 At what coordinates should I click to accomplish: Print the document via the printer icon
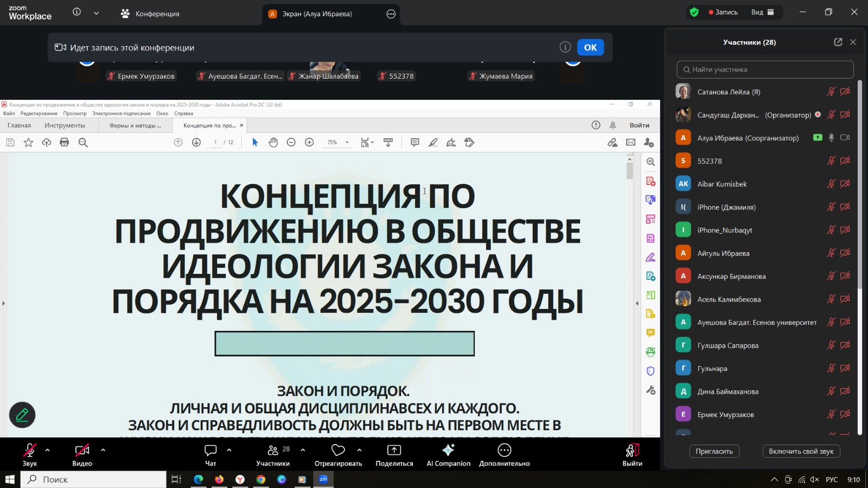point(65,142)
